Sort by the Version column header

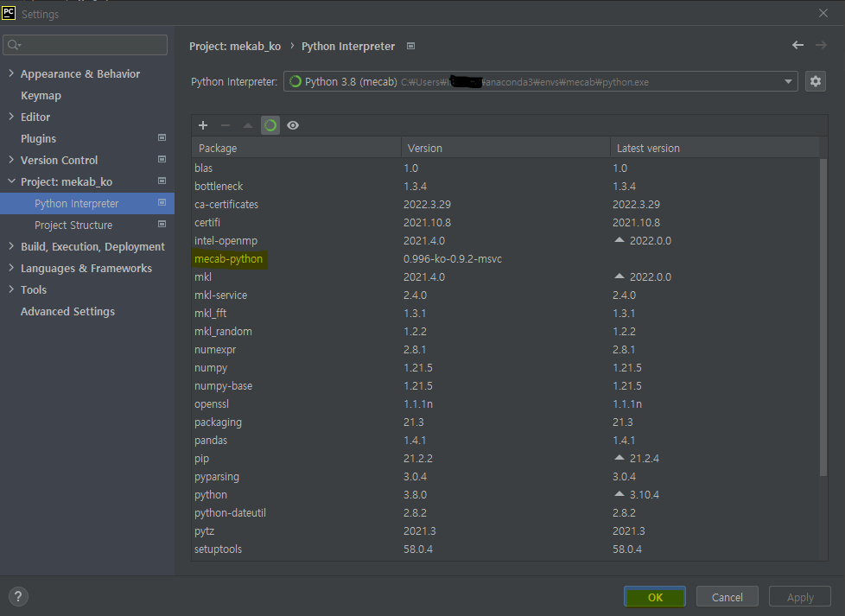tap(505, 148)
